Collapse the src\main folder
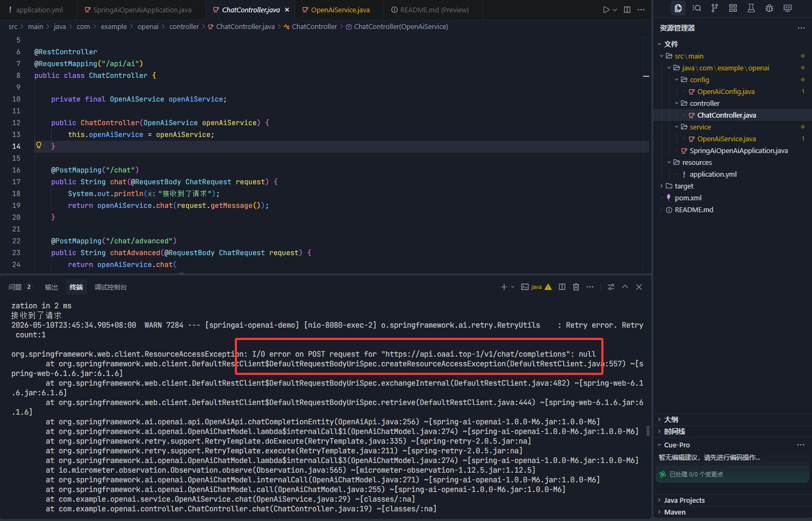Screen dimensions: 812x521 (x=662, y=56)
